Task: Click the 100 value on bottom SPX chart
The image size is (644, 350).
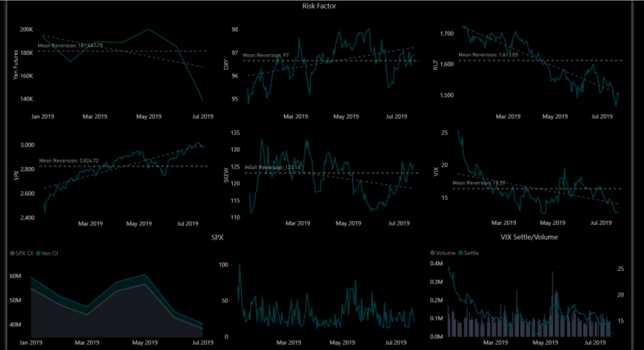Action: coord(223,264)
